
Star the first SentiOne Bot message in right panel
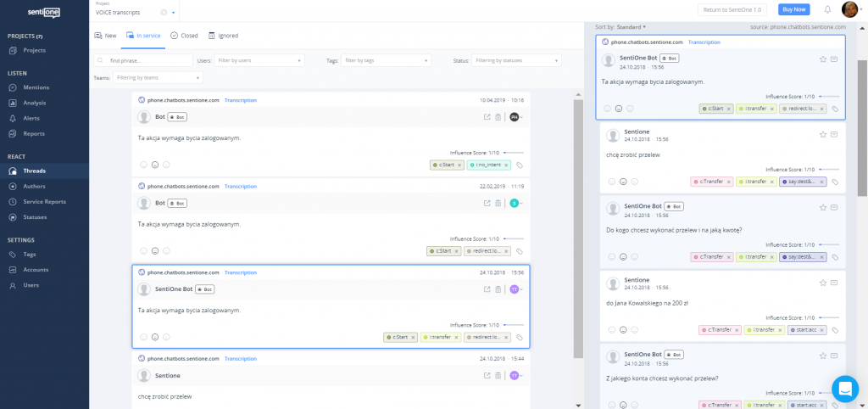click(822, 59)
